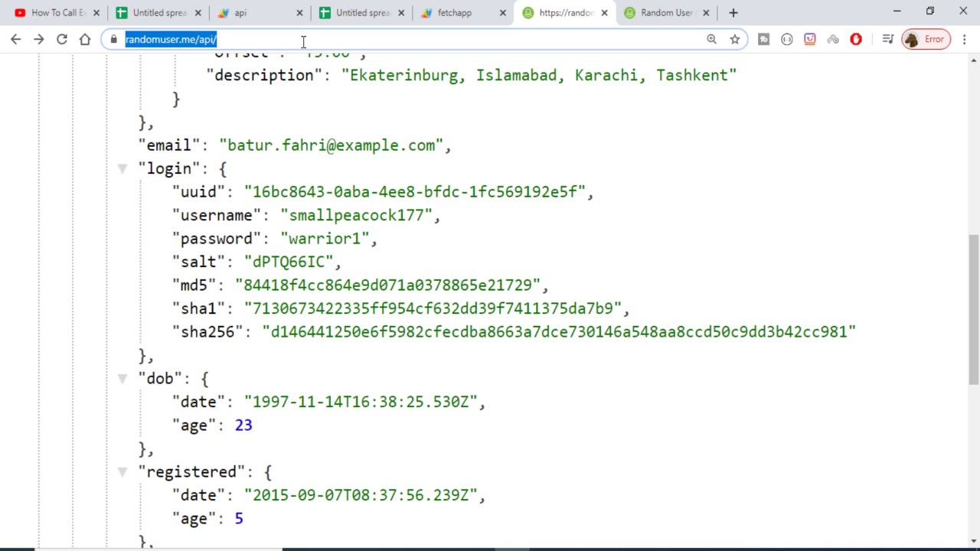Image resolution: width=980 pixels, height=551 pixels.
Task: Collapse the "registered" JSON object
Action: 122,472
